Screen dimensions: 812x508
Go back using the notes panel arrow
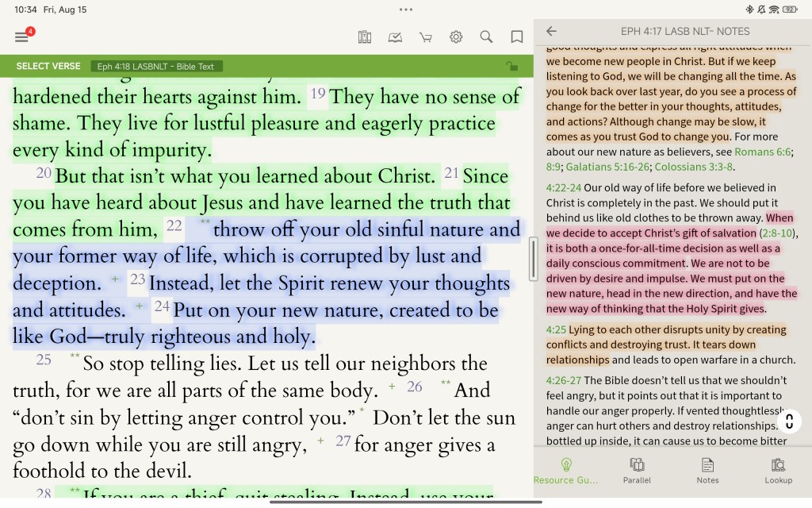[551, 32]
